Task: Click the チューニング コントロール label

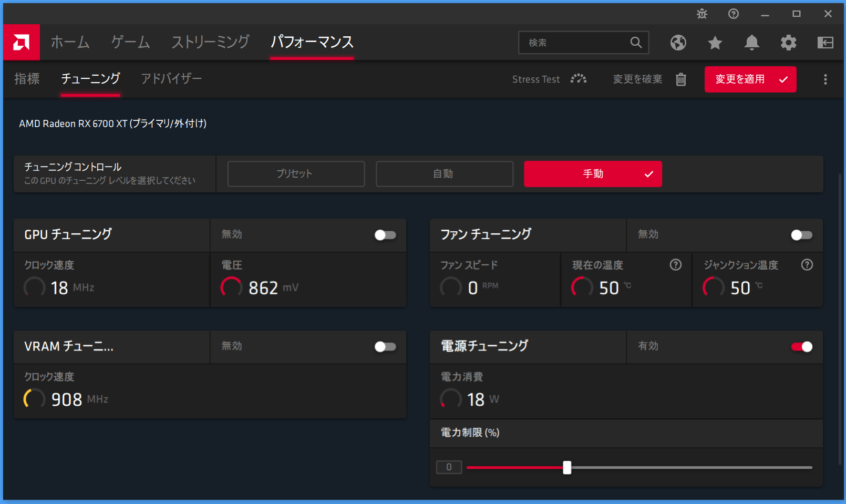Action: click(73, 167)
